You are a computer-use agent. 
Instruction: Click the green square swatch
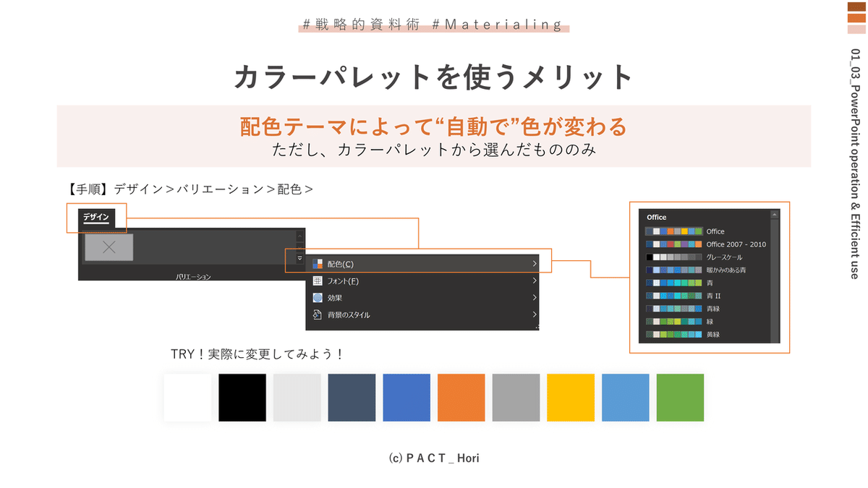coord(680,398)
